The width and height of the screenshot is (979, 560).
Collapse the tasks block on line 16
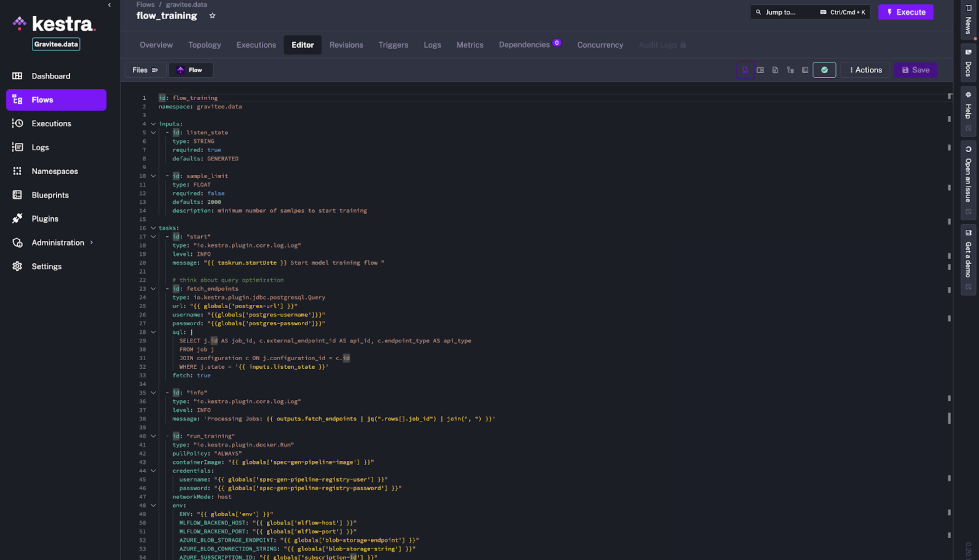coord(153,228)
